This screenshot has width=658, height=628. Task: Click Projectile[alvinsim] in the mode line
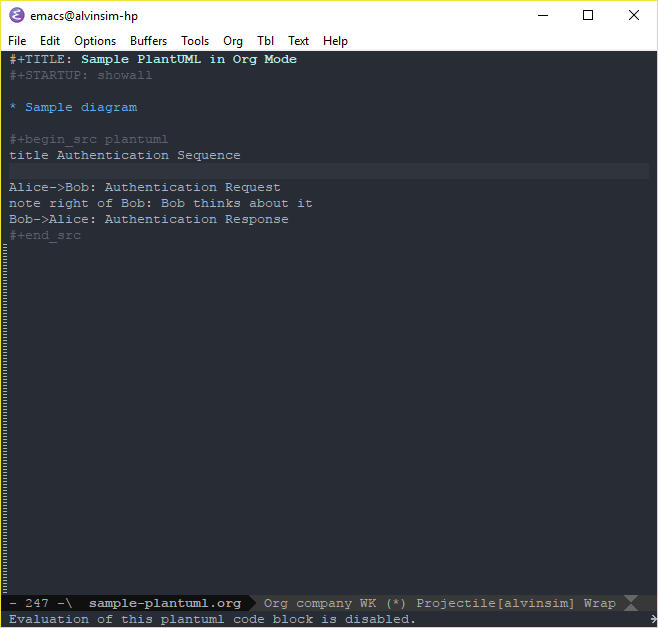pos(495,603)
